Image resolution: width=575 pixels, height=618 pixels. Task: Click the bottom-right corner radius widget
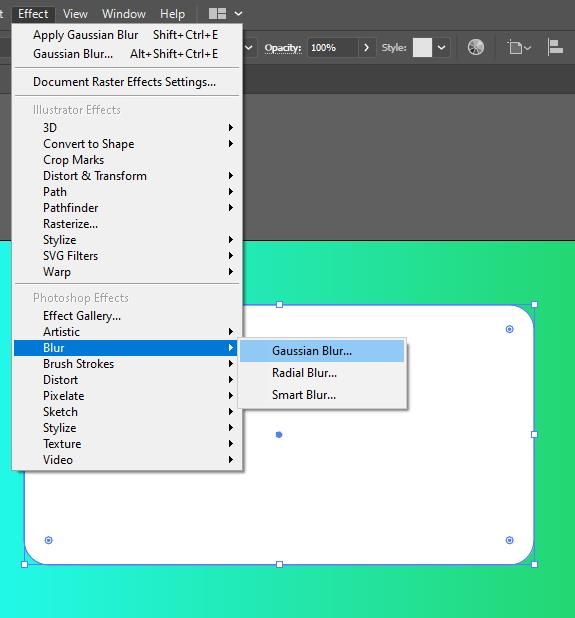click(509, 540)
